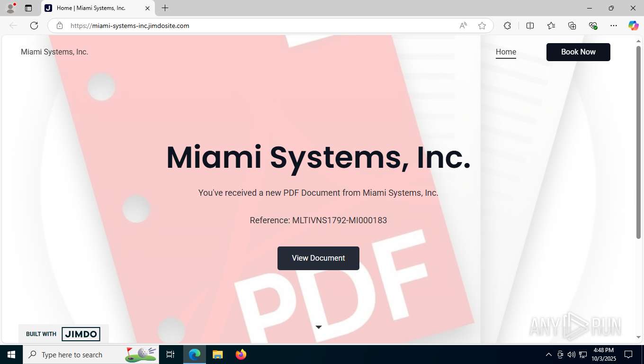Screen dimensions: 644x364
Task: Open the clock showing 4:48 PM
Action: [x=603, y=355]
